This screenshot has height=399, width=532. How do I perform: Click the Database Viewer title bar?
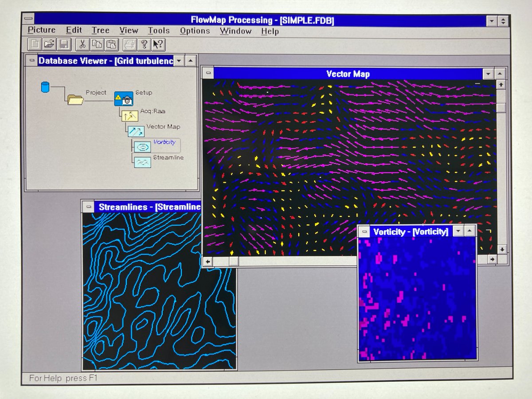106,61
